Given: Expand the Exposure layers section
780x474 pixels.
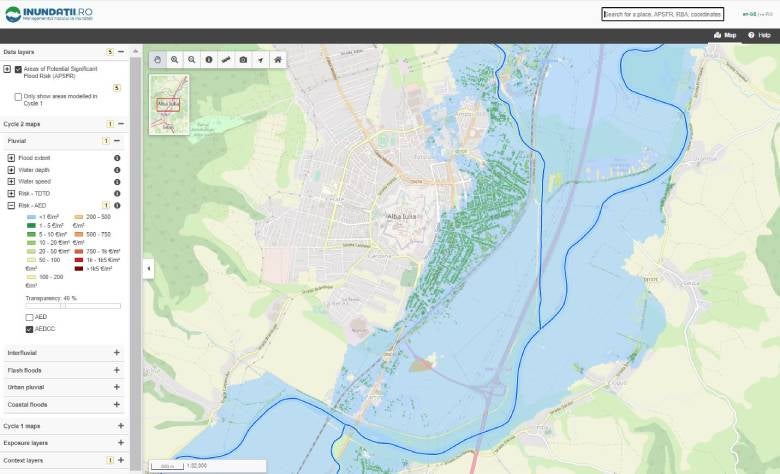Looking at the screenshot, I should pyautogui.click(x=121, y=443).
